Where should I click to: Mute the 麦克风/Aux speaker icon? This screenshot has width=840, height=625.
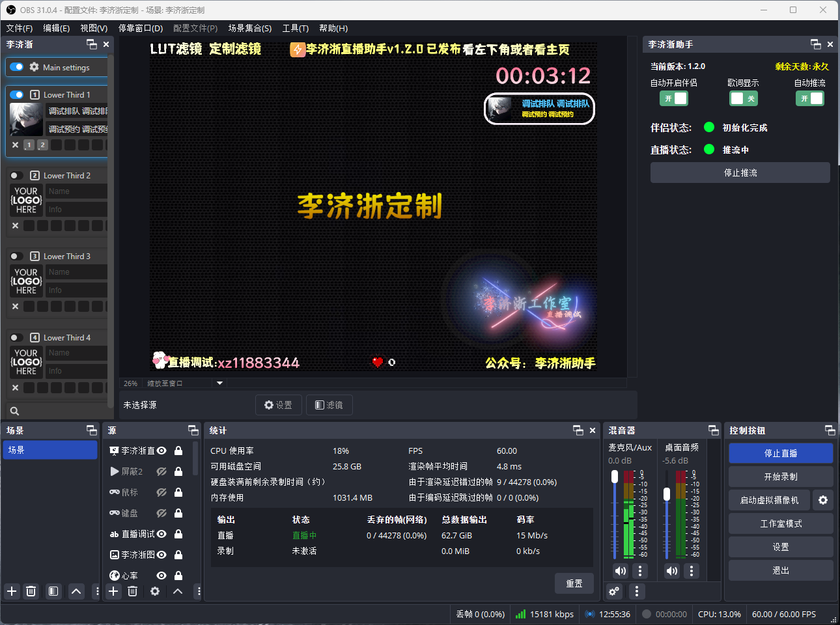pyautogui.click(x=620, y=571)
